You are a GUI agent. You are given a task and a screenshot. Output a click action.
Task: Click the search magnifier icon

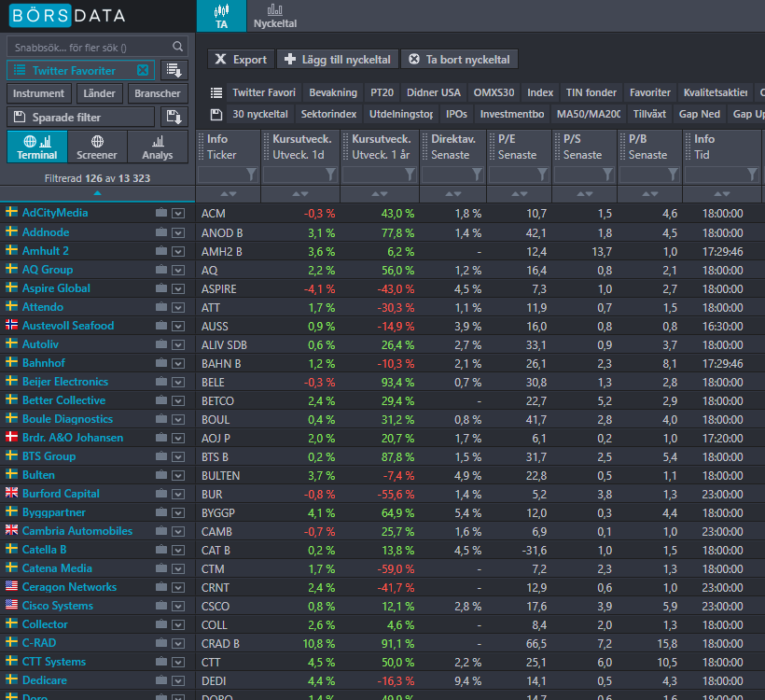tap(177, 47)
